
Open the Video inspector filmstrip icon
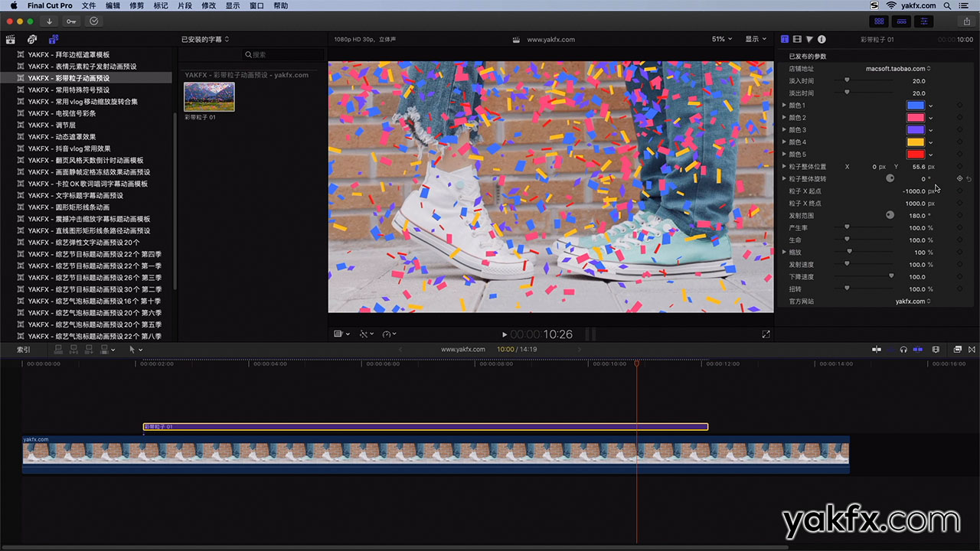coord(797,39)
